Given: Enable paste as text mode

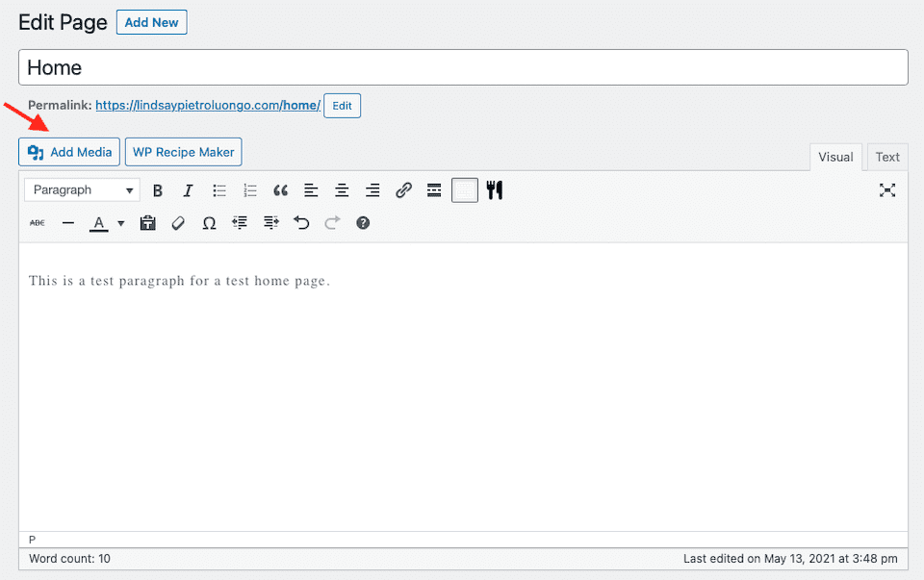Looking at the screenshot, I should [x=146, y=222].
